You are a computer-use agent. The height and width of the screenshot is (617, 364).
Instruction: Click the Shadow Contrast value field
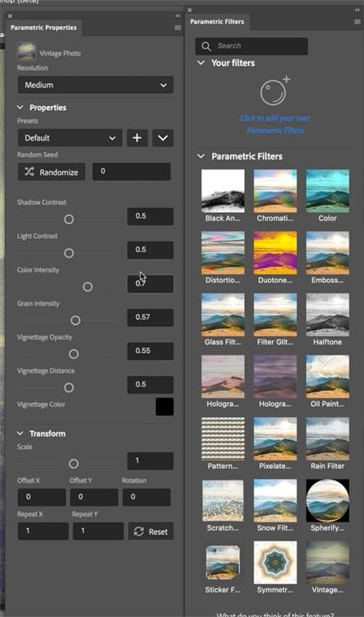pyautogui.click(x=150, y=216)
